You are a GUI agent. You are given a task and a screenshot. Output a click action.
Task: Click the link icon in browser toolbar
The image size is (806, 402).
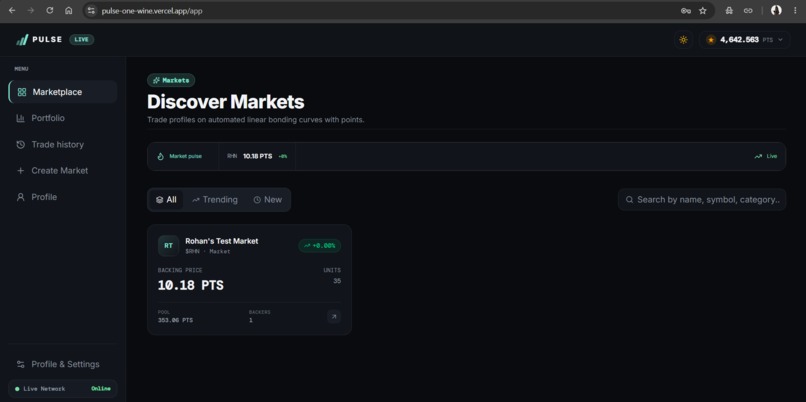pos(748,10)
